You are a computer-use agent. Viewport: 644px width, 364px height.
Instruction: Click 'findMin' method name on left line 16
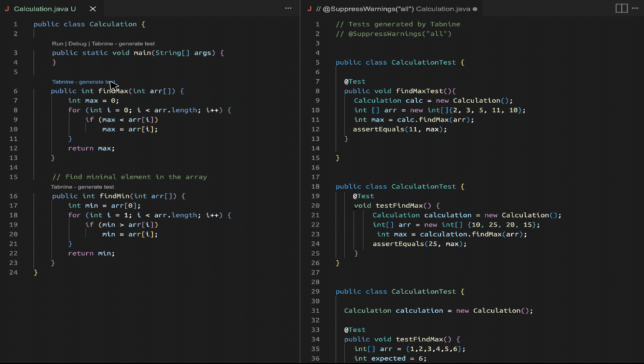114,196
